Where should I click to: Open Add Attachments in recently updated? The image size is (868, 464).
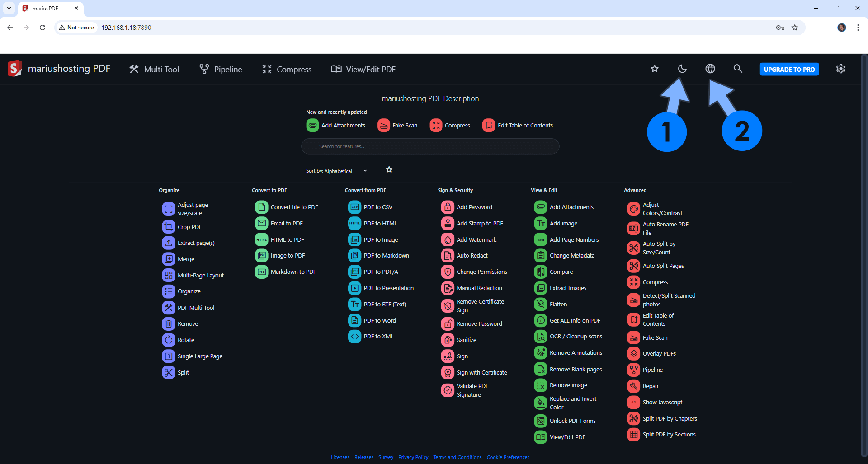tap(336, 125)
